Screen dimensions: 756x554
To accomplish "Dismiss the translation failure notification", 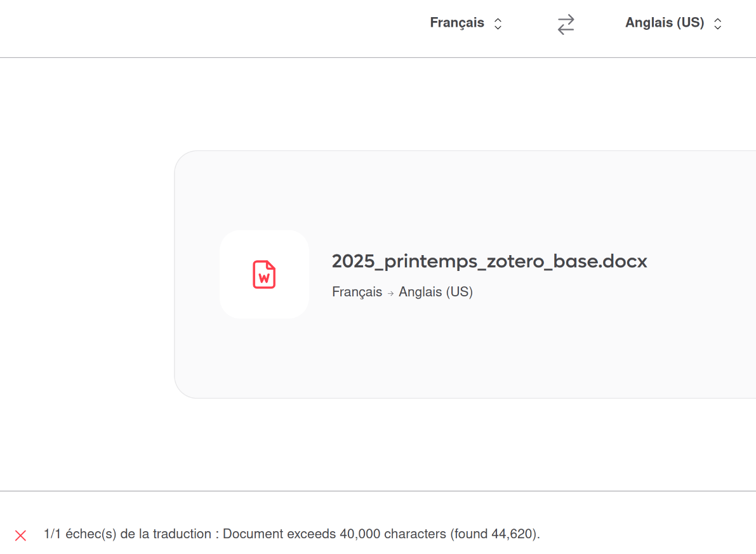I will [x=20, y=535].
